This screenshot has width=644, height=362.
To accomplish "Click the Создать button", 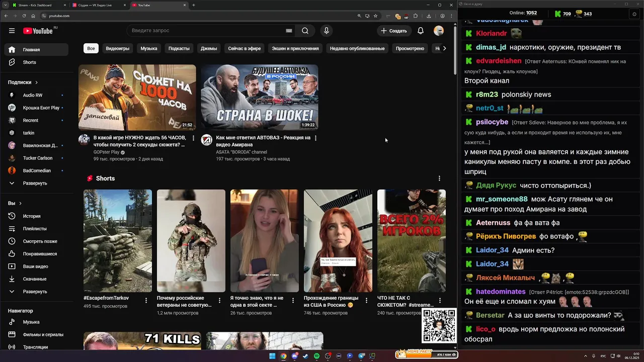I will pyautogui.click(x=394, y=31).
